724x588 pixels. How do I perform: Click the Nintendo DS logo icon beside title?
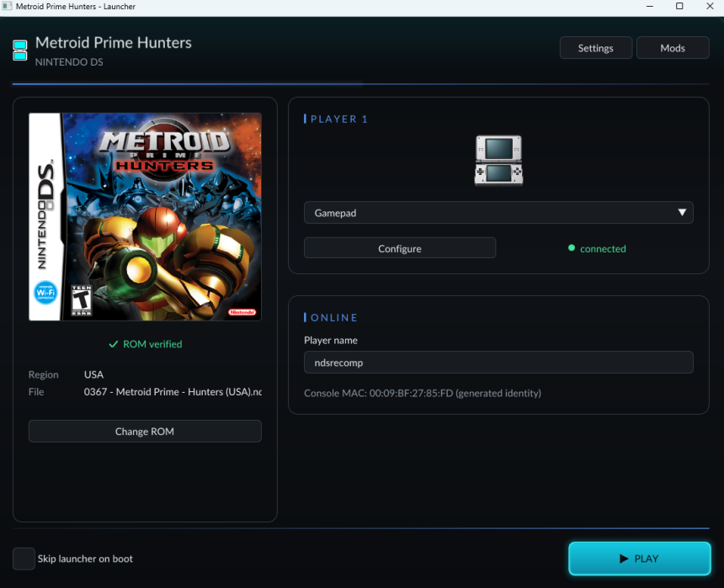click(x=20, y=50)
